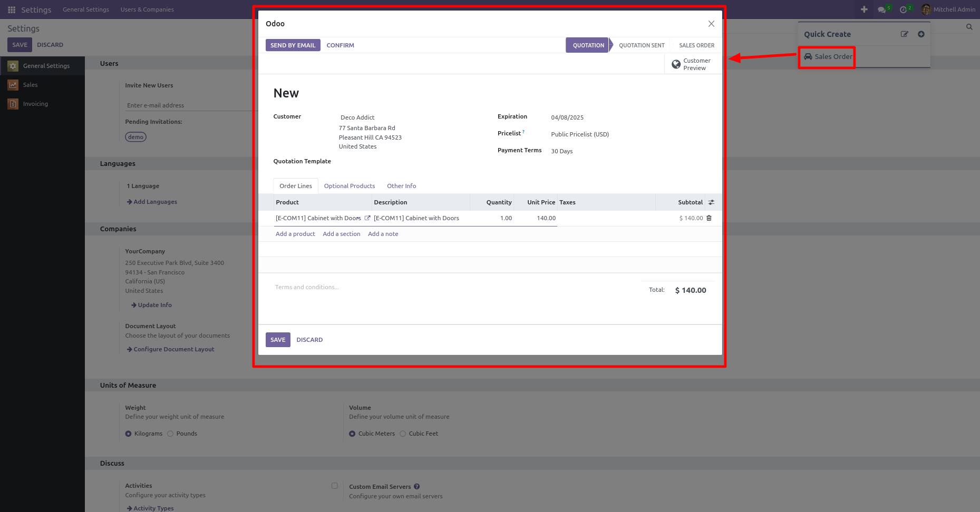Click the Add a product link
This screenshot has width=980, height=512.
pyautogui.click(x=295, y=234)
